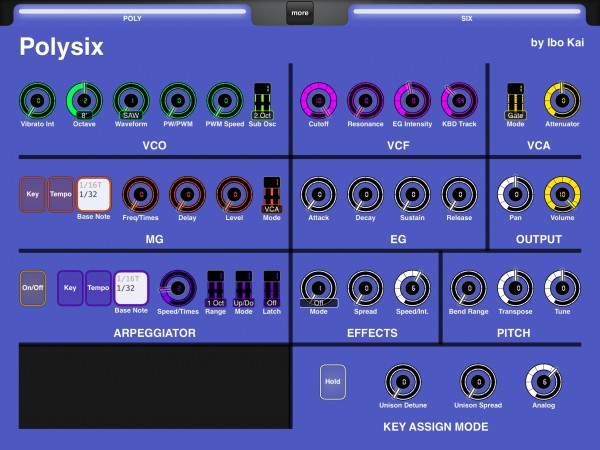Screen dimensions: 600x450
Task: Click the Effects Spread knob
Action: point(365,288)
